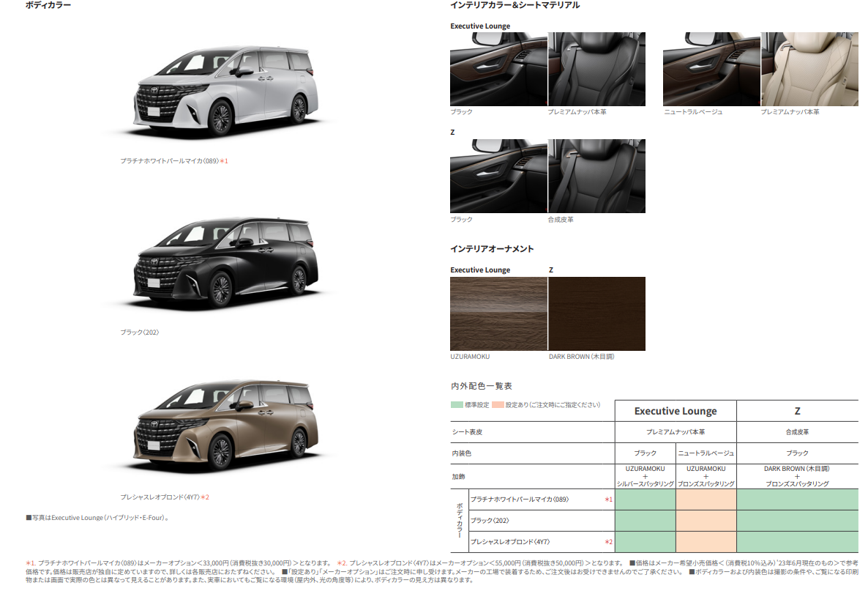Click the Executive Lounge table column header
868x594 pixels.
coord(676,411)
